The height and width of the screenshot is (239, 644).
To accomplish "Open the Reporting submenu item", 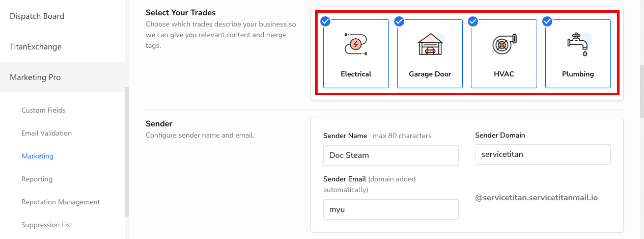I will pos(37,179).
